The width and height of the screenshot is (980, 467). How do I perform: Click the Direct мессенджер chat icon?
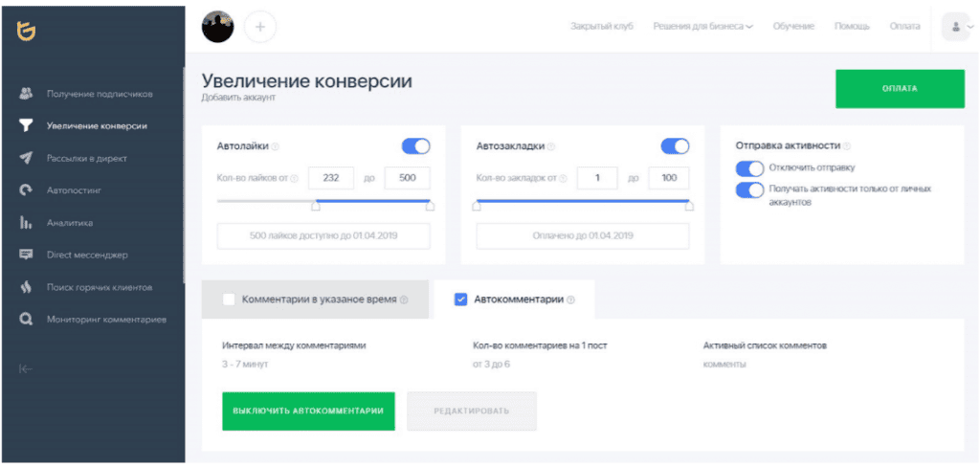coord(26,256)
